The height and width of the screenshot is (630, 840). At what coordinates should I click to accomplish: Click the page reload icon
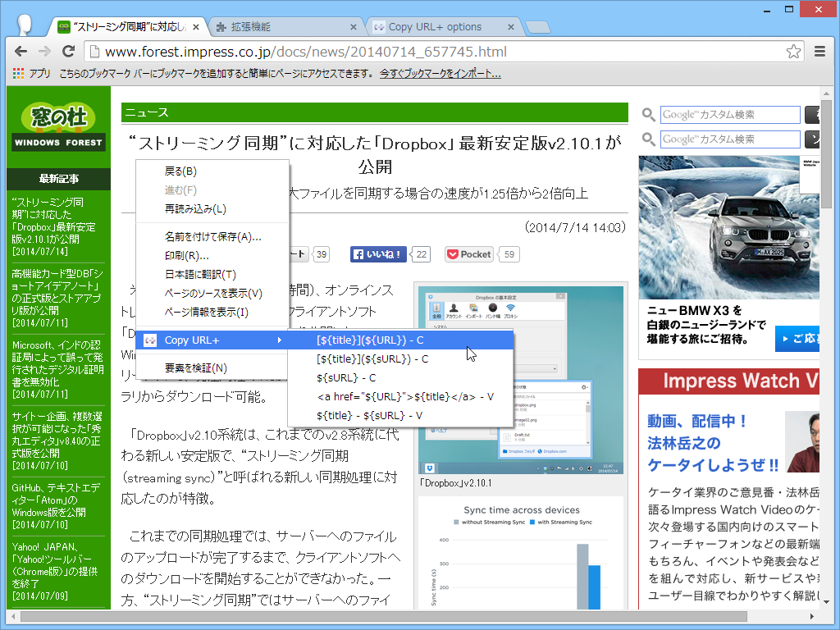click(68, 51)
